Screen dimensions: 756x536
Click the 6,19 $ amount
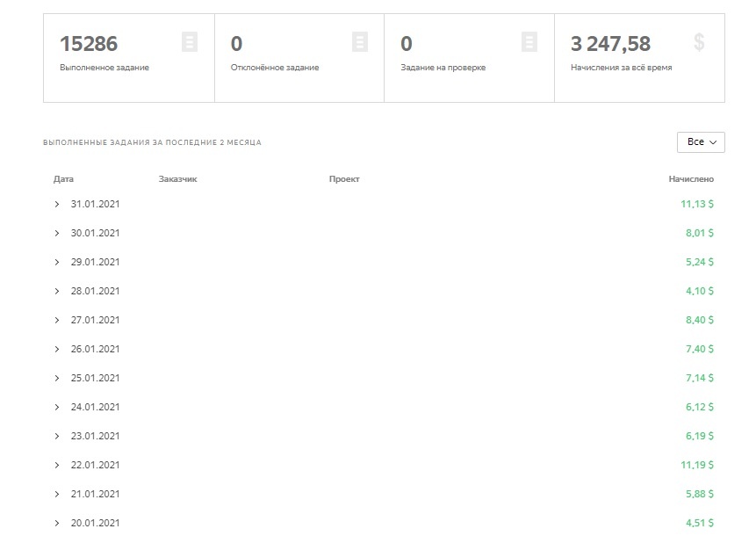pos(700,436)
